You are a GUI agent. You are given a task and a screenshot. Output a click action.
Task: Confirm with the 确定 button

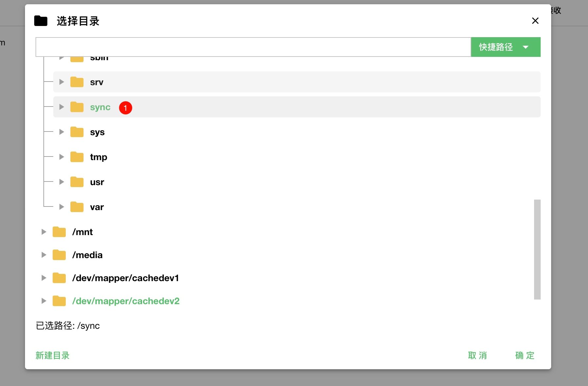[x=525, y=355]
